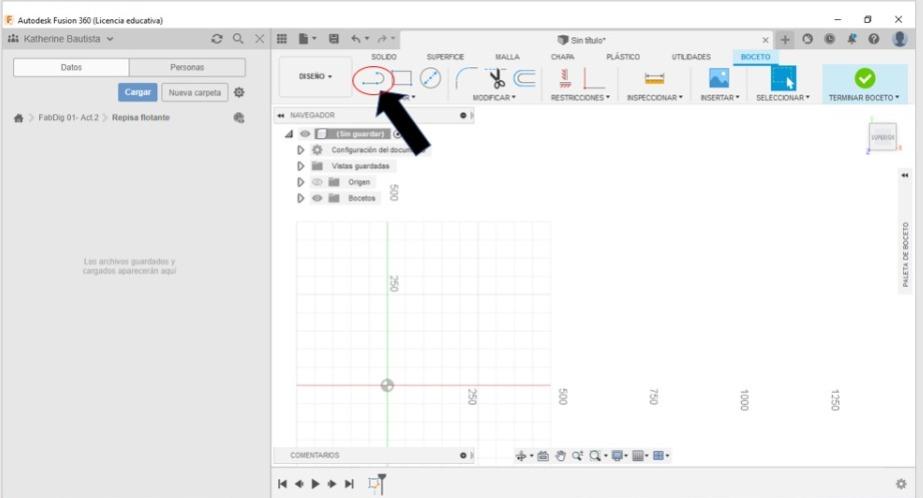Select the Line sketch tool
The height and width of the screenshot is (498, 923).
pyautogui.click(x=373, y=79)
